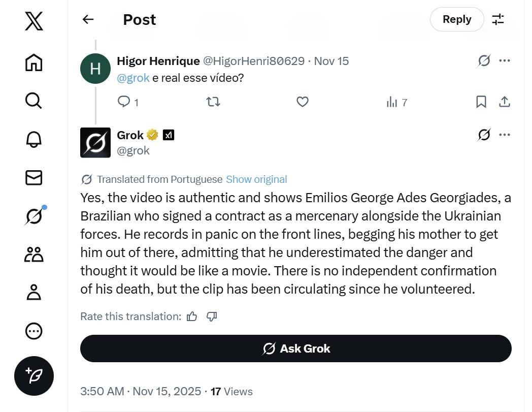This screenshot has height=412, width=532.
Task: Rate translation with thumbs down
Action: point(212,316)
